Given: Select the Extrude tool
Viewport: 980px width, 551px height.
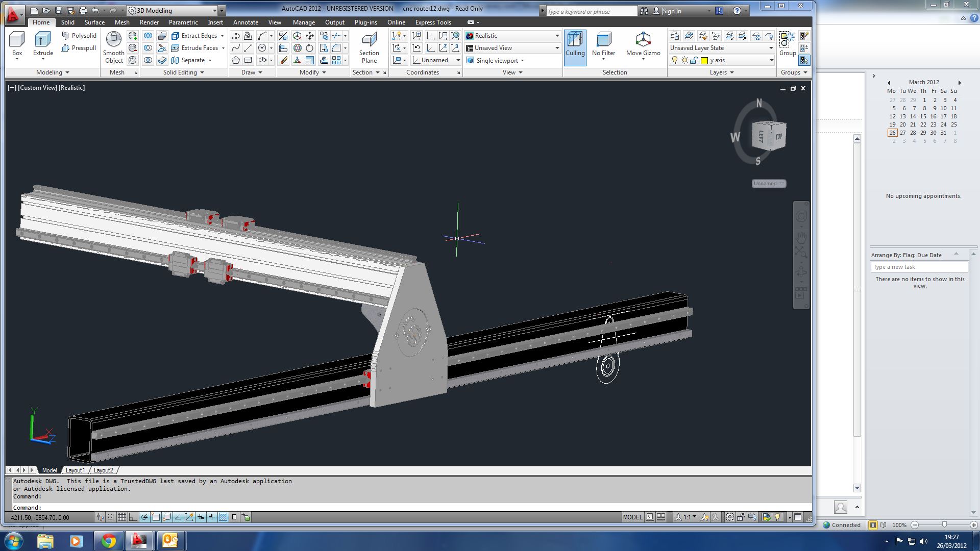Looking at the screenshot, I should coord(43,43).
